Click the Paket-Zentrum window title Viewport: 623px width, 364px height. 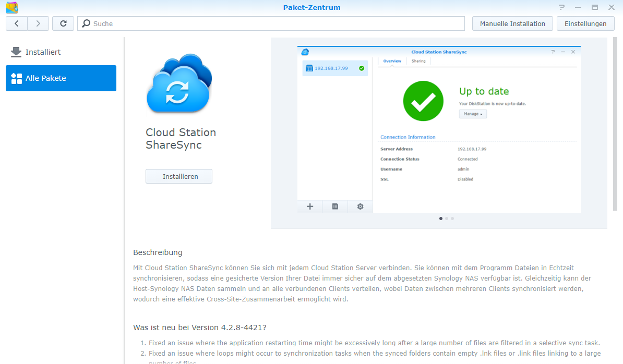coord(311,7)
